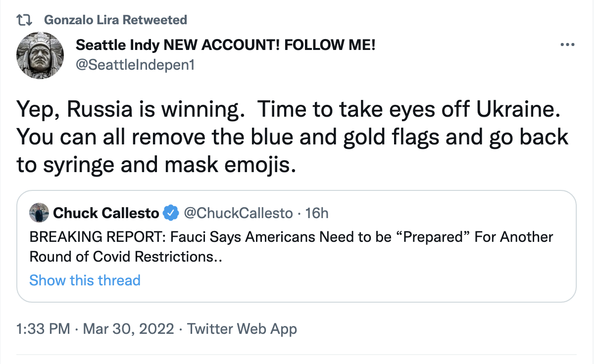This screenshot has height=364, width=601.
Task: Select the Chuck Callesto name in the quoted tweet
Action: (106, 213)
